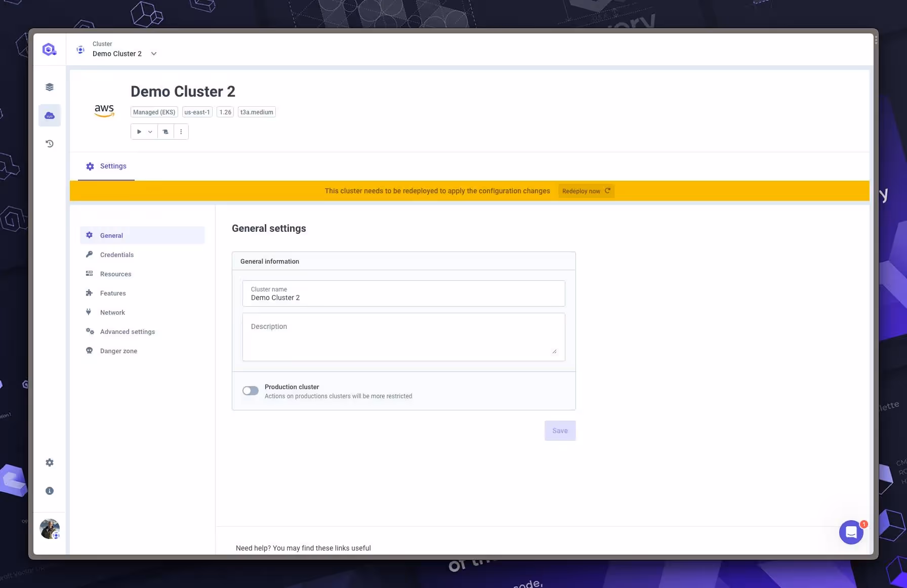Open the clusters cloud icon in sidebar
This screenshot has height=588, width=907.
point(49,115)
